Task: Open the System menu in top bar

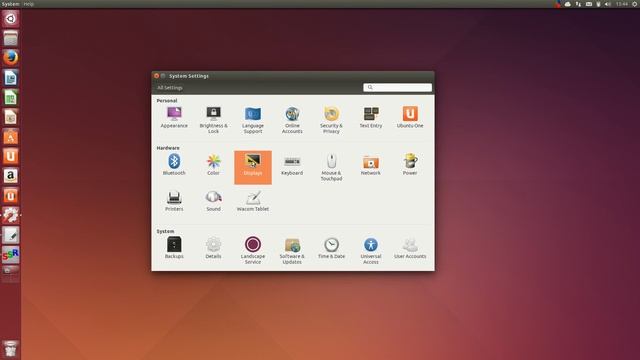Action: tap(10, 4)
